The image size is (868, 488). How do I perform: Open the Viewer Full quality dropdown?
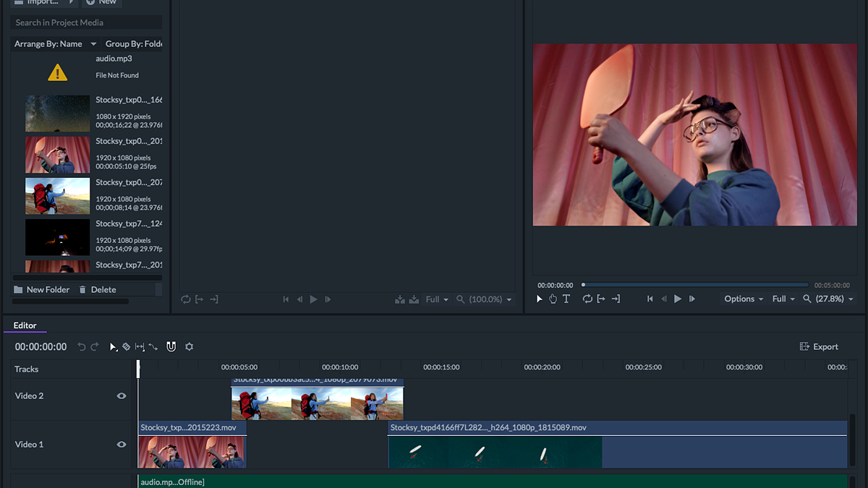[783, 299]
